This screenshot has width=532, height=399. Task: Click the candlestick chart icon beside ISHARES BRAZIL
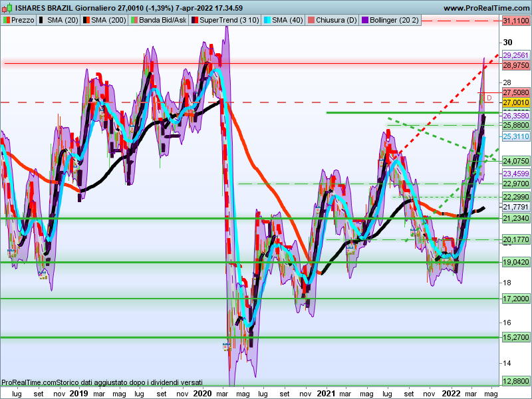(7, 8)
